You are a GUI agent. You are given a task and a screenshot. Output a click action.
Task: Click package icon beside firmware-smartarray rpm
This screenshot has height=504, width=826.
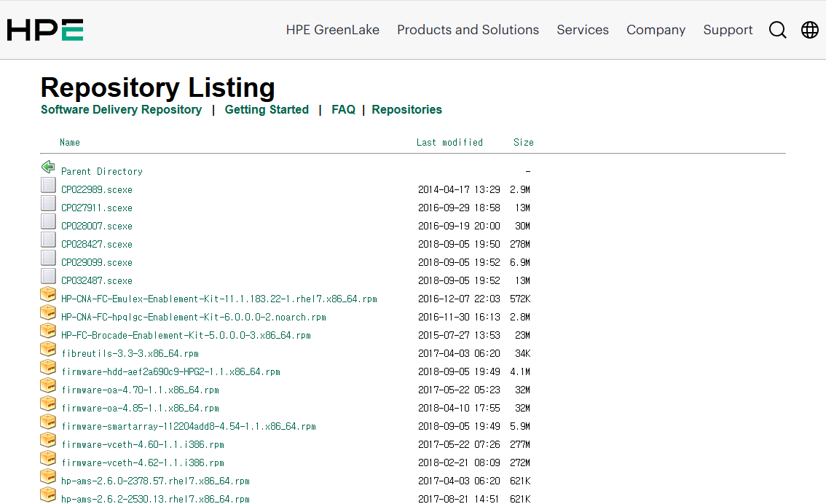point(48,422)
